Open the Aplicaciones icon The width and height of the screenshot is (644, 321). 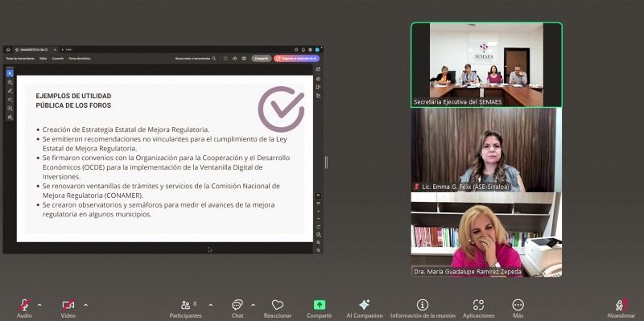(478, 305)
